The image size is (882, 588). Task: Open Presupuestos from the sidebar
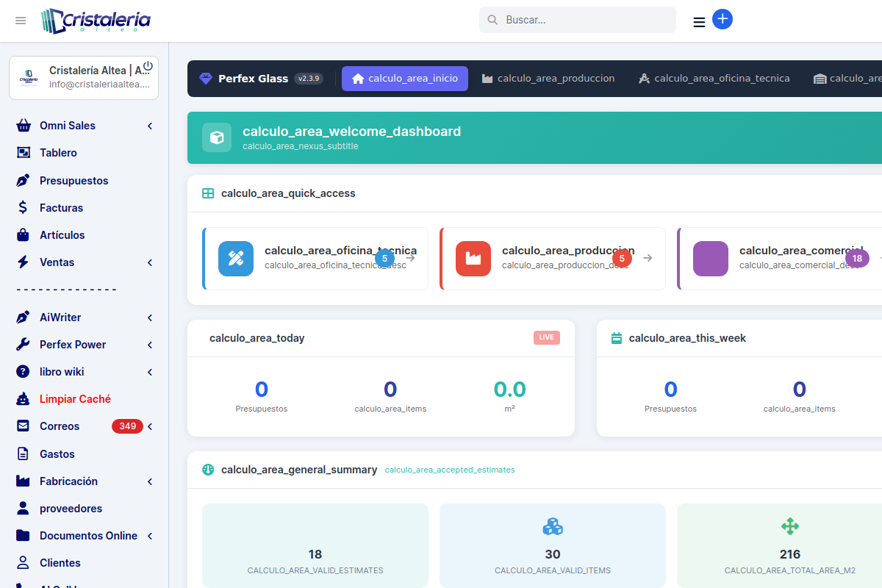pos(73,181)
